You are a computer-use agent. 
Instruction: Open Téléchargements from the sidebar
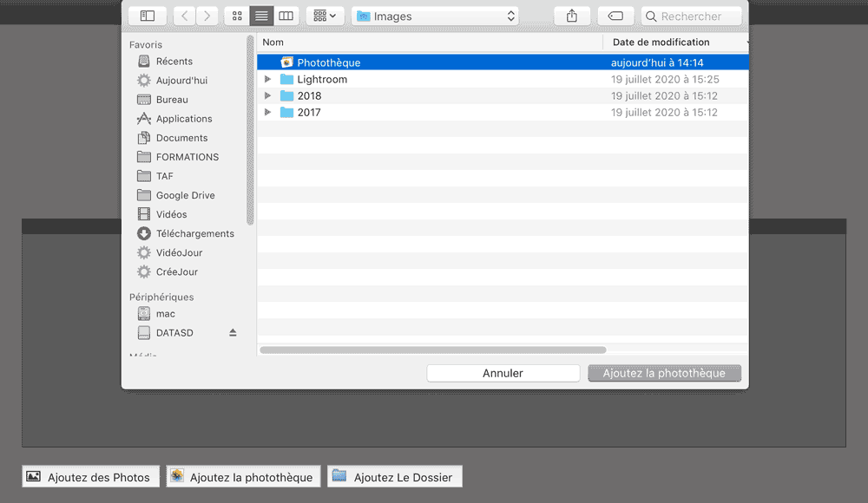tap(193, 233)
